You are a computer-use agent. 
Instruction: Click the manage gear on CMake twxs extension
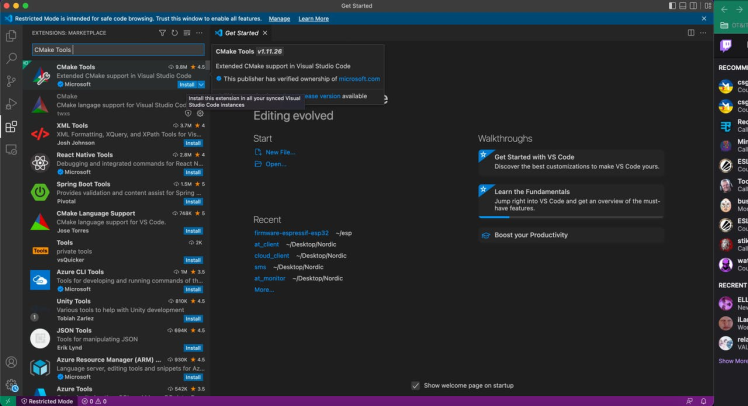200,114
